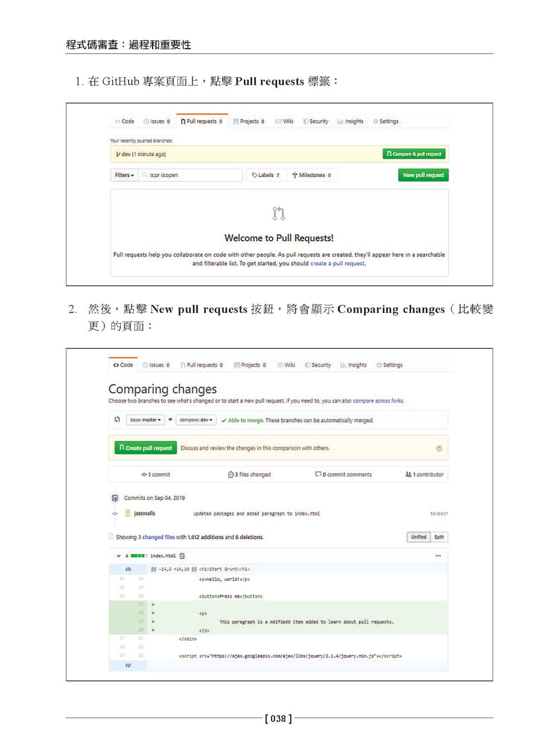Copy index.html path with clipboard icon
Image resolution: width=559 pixels, height=756 pixels.
pyautogui.click(x=182, y=556)
